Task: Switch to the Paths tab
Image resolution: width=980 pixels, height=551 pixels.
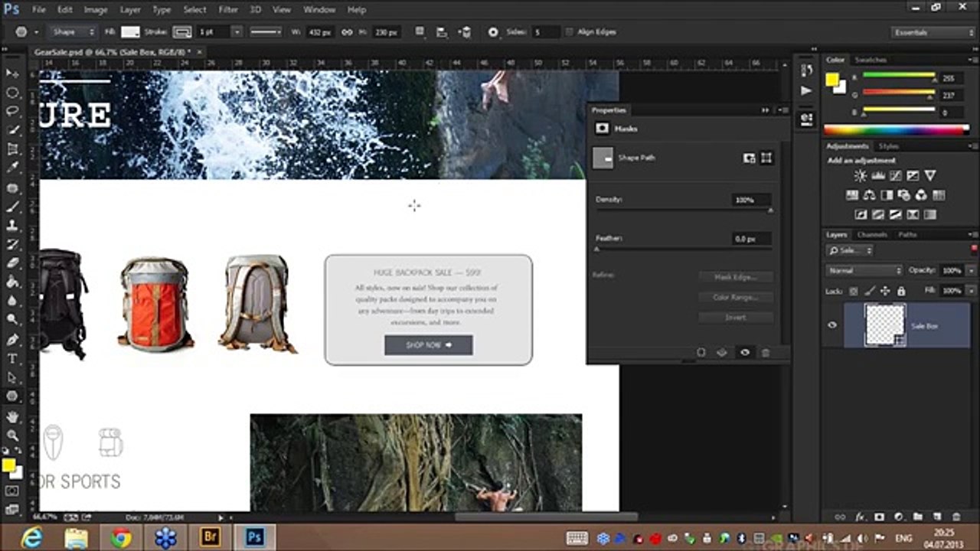Action: pos(908,234)
